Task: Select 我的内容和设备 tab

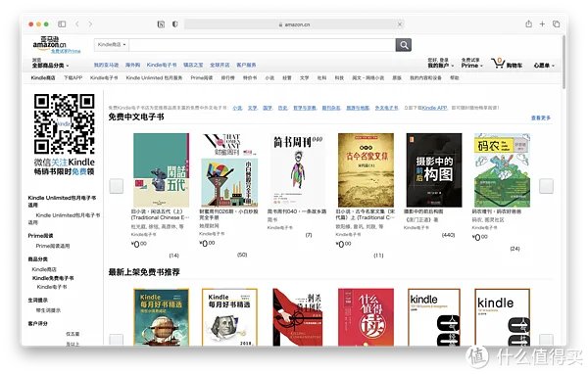Action: (425, 78)
